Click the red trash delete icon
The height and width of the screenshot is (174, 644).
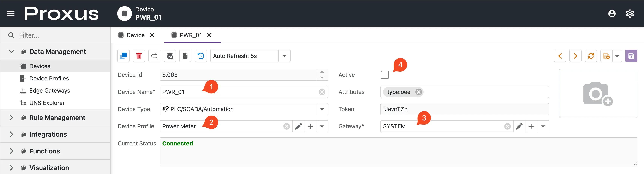pos(139,56)
